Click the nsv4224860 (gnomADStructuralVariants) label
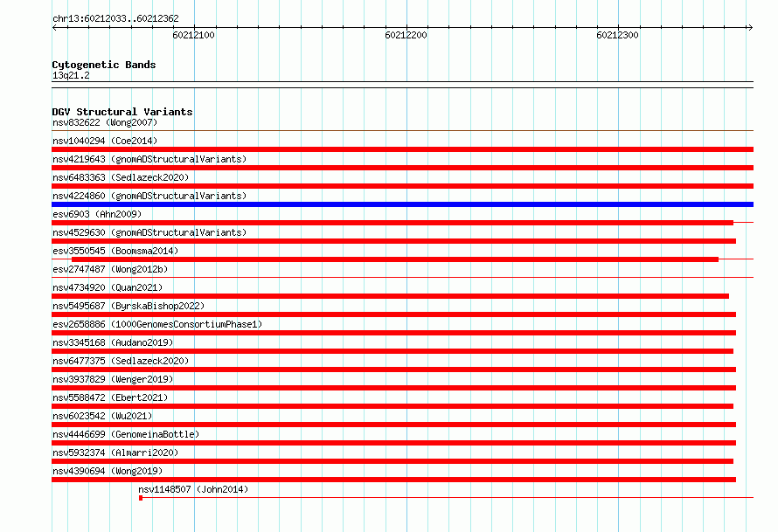778x532 pixels. (149, 196)
